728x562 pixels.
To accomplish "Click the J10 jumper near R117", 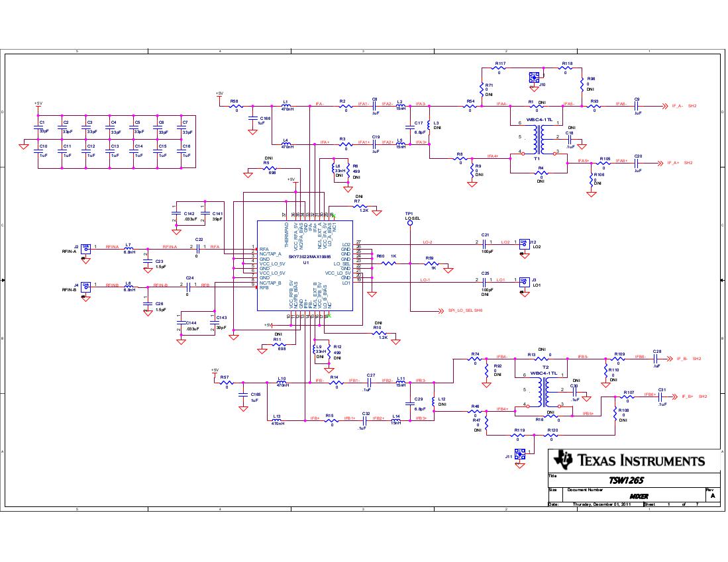I will (x=534, y=78).
